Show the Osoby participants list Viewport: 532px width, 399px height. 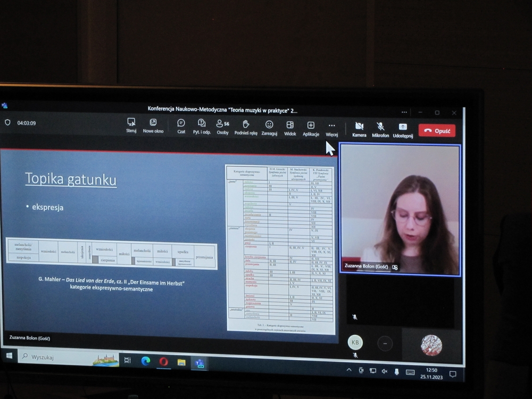coord(222,127)
